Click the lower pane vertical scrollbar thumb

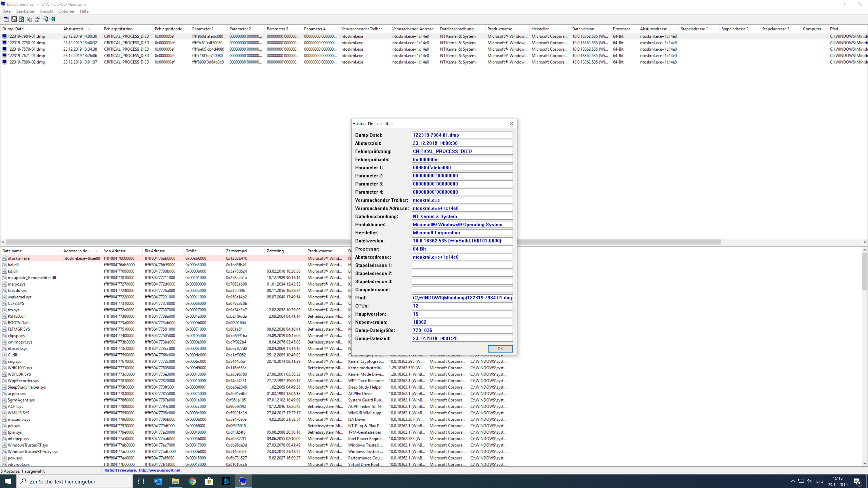tap(864, 271)
